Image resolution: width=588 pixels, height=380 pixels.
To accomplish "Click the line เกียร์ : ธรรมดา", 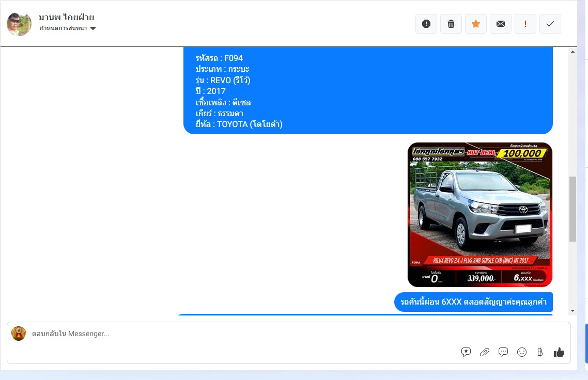I will coord(220,113).
